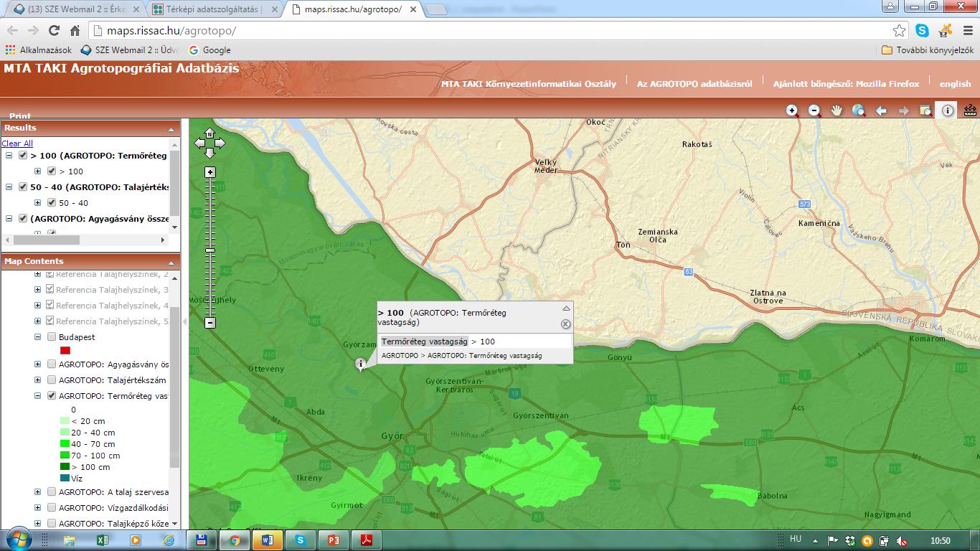The image size is (980, 551).
Task: Collapse AGROTOPO: Termőréteg vastagság legend
Action: 37,395
